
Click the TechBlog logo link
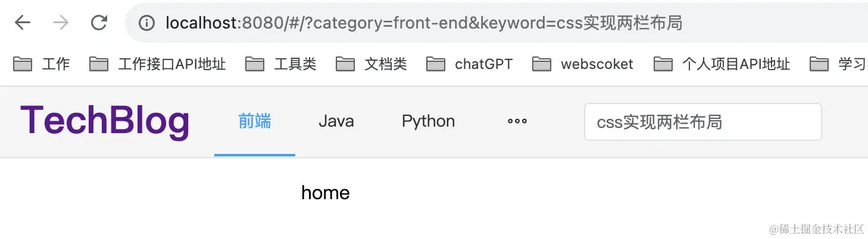(105, 121)
